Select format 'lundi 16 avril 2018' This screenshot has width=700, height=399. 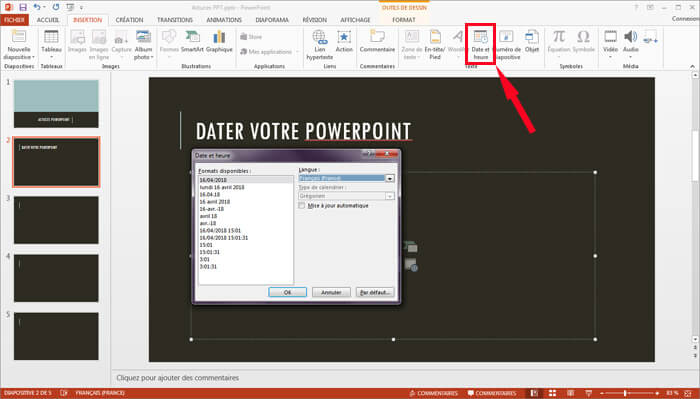coord(222,187)
